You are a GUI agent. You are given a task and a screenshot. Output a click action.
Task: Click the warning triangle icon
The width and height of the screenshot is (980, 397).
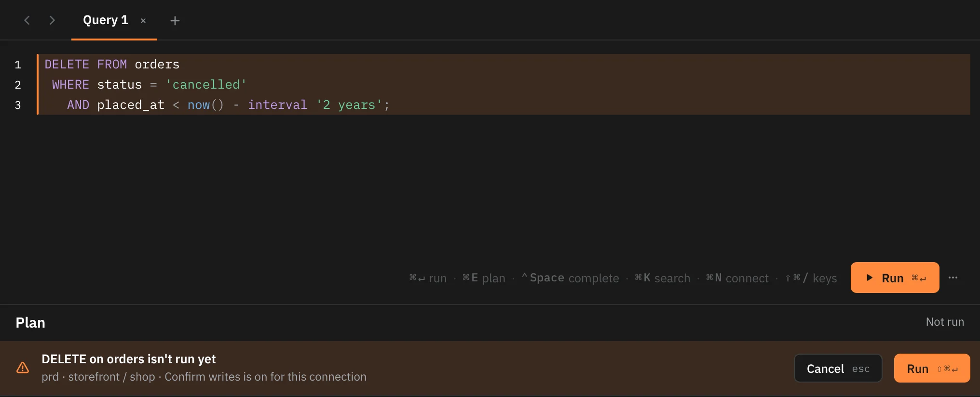click(23, 368)
